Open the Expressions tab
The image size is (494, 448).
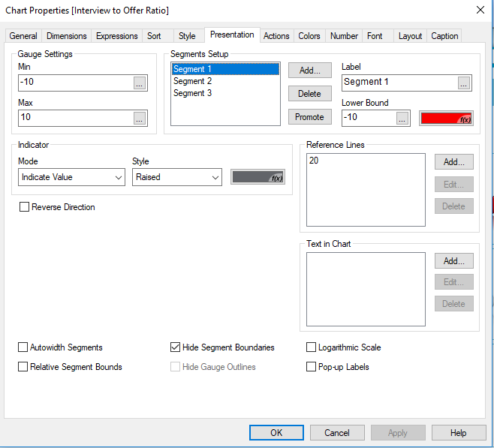point(117,36)
